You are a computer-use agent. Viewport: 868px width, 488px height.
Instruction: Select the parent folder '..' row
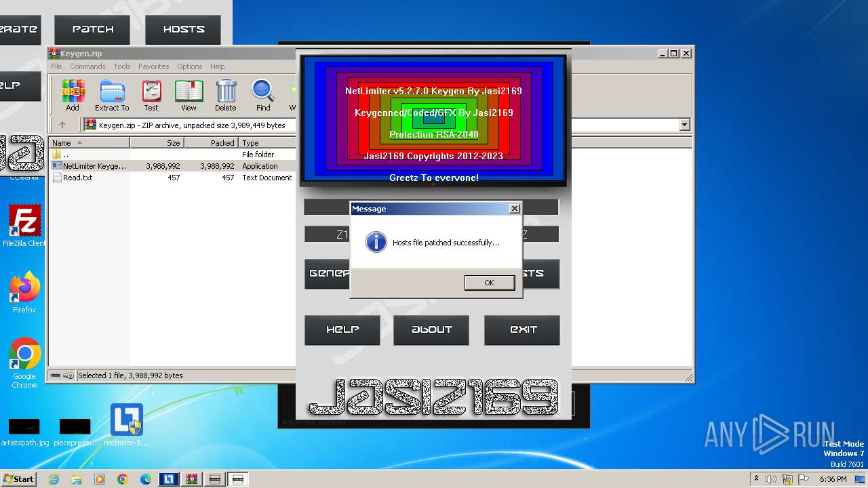coord(172,155)
